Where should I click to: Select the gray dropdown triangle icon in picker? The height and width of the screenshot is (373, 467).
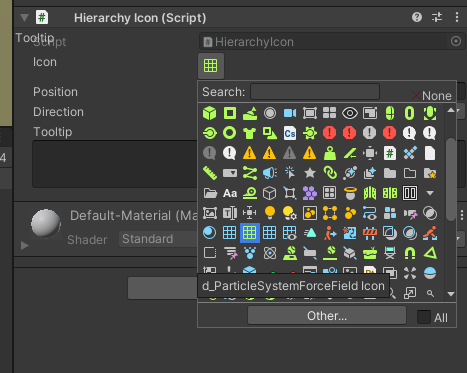(430, 193)
